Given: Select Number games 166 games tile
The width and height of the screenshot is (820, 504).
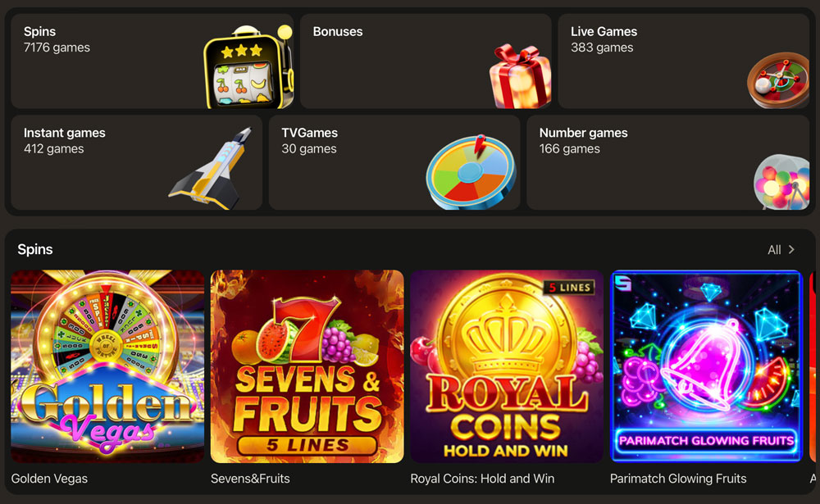Looking at the screenshot, I should pyautogui.click(x=667, y=162).
